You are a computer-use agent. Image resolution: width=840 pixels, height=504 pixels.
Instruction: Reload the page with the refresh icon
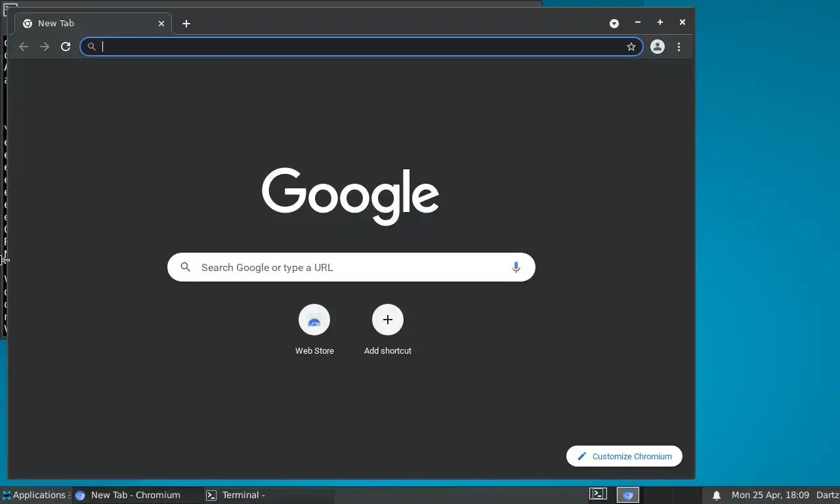pos(66,47)
